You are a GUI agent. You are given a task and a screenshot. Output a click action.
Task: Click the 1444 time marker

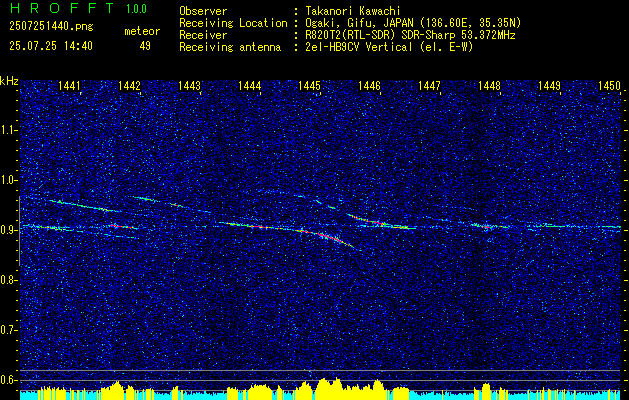[250, 85]
